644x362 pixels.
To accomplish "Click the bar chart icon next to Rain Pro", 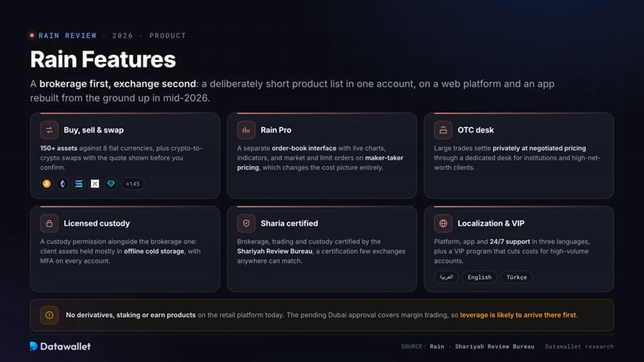I will click(246, 130).
